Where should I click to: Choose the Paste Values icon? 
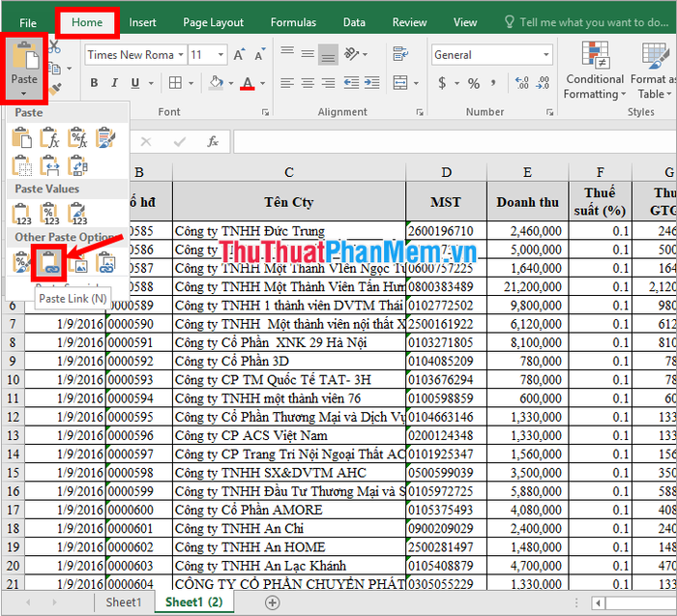[21, 214]
